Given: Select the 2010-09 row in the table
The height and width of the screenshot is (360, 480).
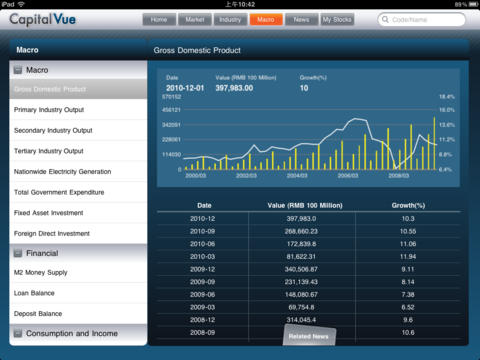Looking at the screenshot, I should [308, 231].
